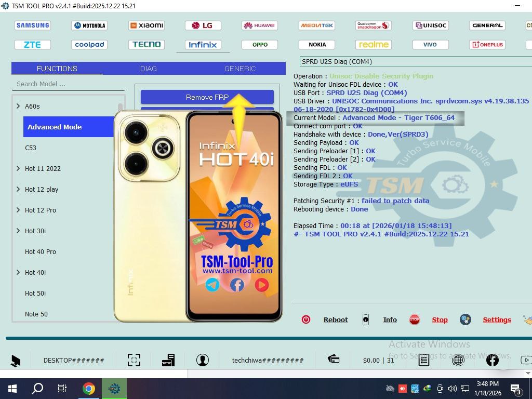Open the Windows Start menu
Screen dimensions: 532x399
click(x=12, y=389)
